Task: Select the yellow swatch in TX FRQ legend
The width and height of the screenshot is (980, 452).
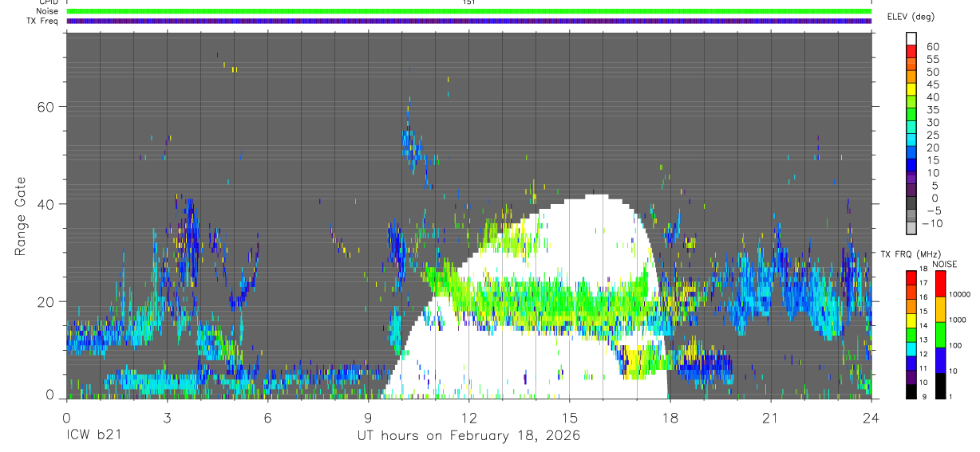Action: coord(911,320)
